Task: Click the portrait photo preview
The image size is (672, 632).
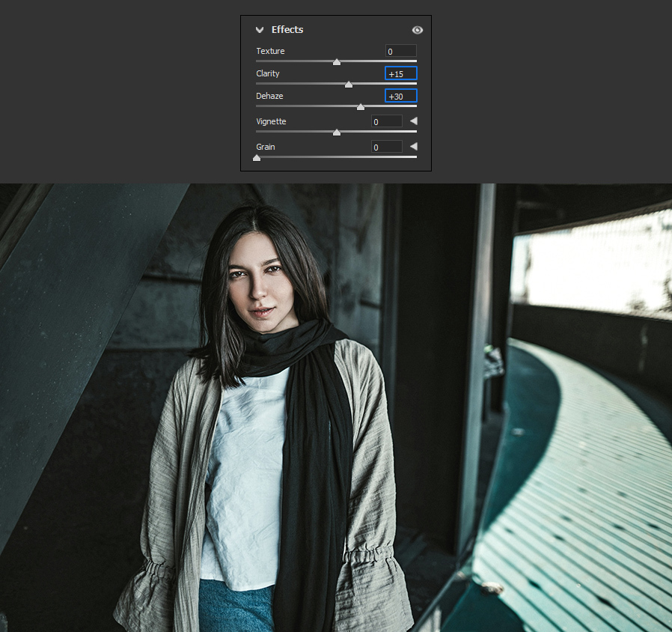Action: point(336,408)
